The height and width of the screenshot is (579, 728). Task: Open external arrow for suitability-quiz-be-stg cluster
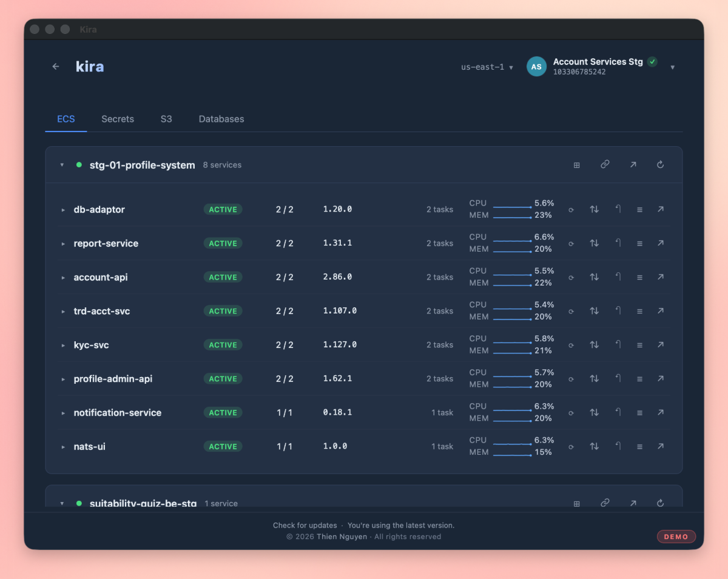[x=633, y=503]
